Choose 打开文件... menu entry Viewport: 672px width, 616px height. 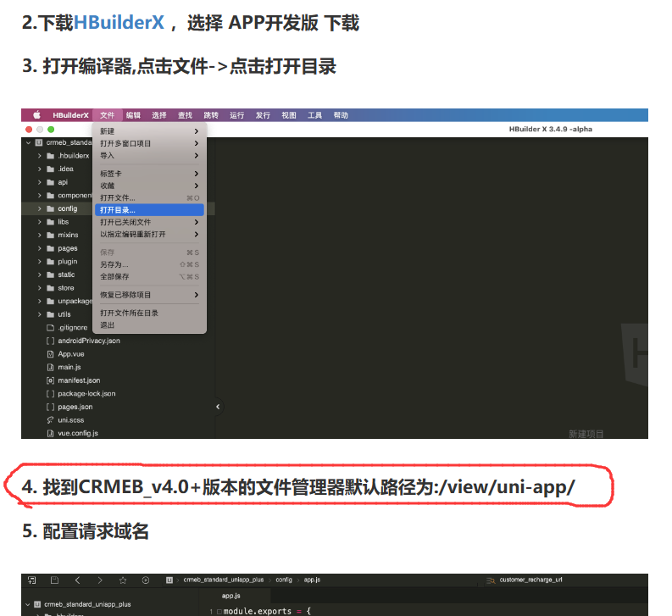[x=149, y=197]
